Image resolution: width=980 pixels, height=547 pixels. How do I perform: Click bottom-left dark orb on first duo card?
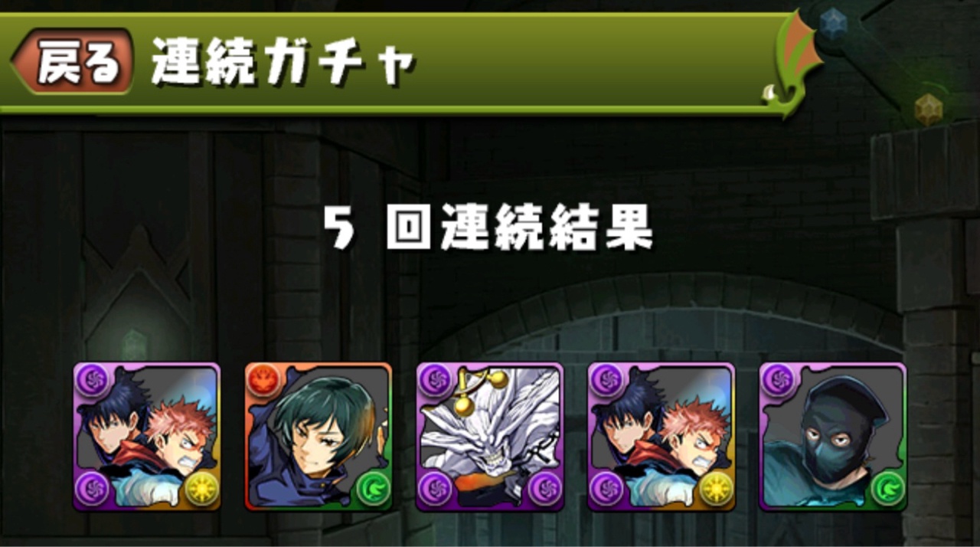[92, 491]
